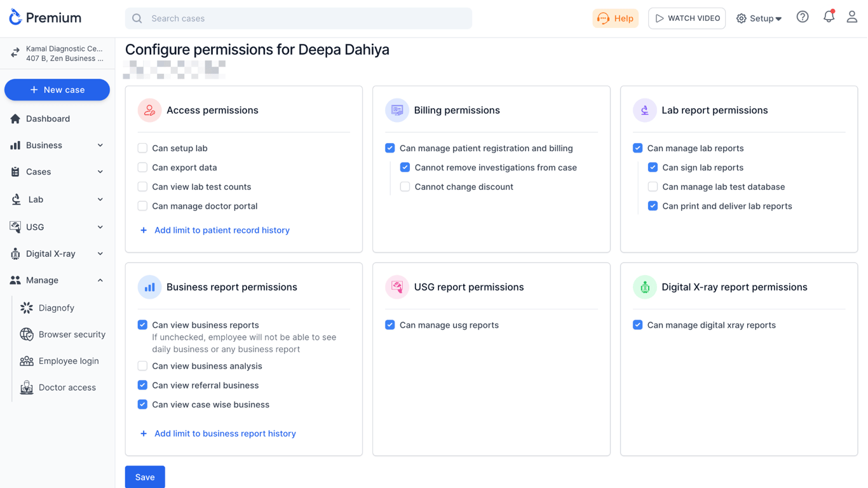Go to Employee login page

click(68, 361)
